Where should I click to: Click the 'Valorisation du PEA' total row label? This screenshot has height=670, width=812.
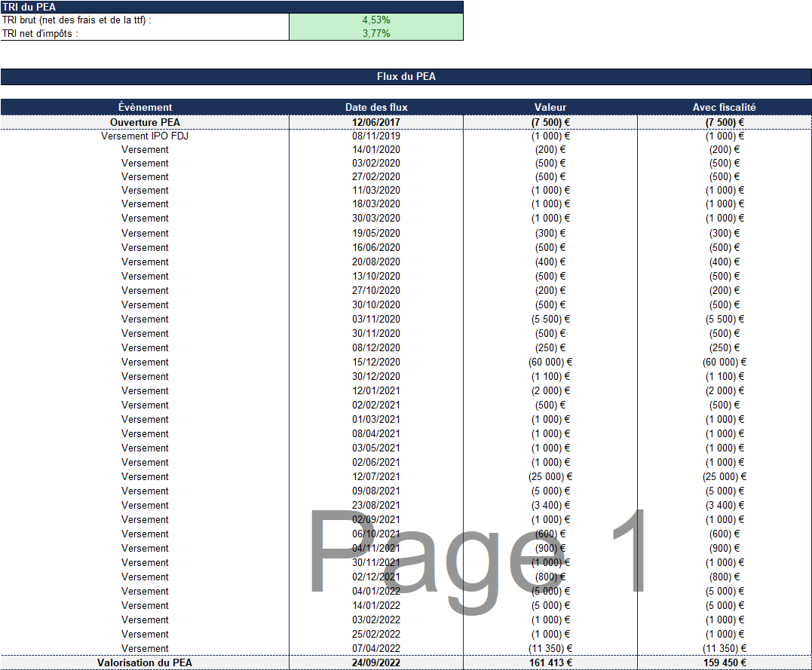[x=145, y=662]
